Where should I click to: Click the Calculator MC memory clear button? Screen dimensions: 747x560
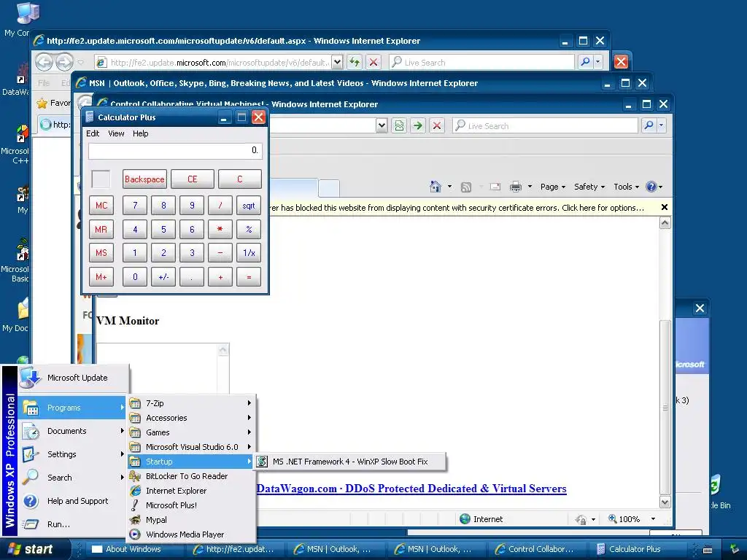pyautogui.click(x=101, y=206)
